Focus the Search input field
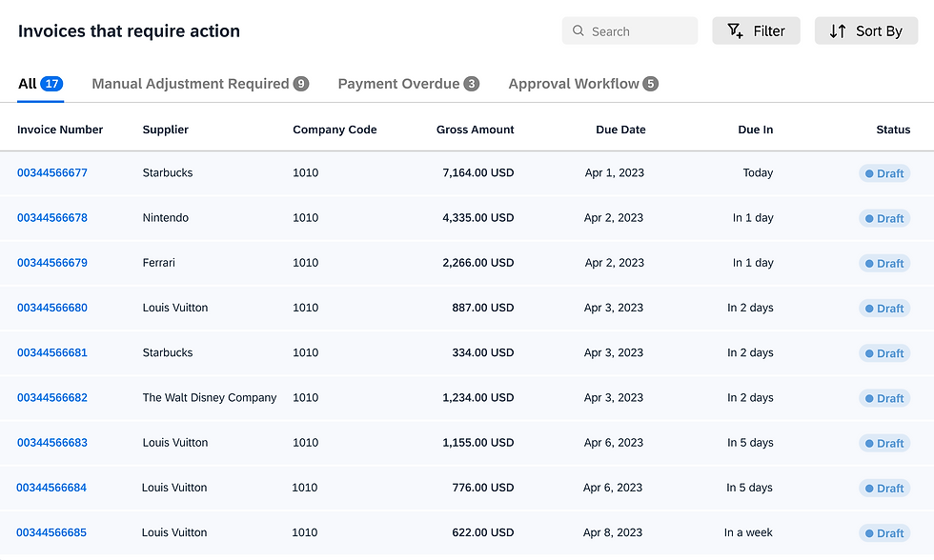Screen dimensions: 934x560 tap(630, 30)
